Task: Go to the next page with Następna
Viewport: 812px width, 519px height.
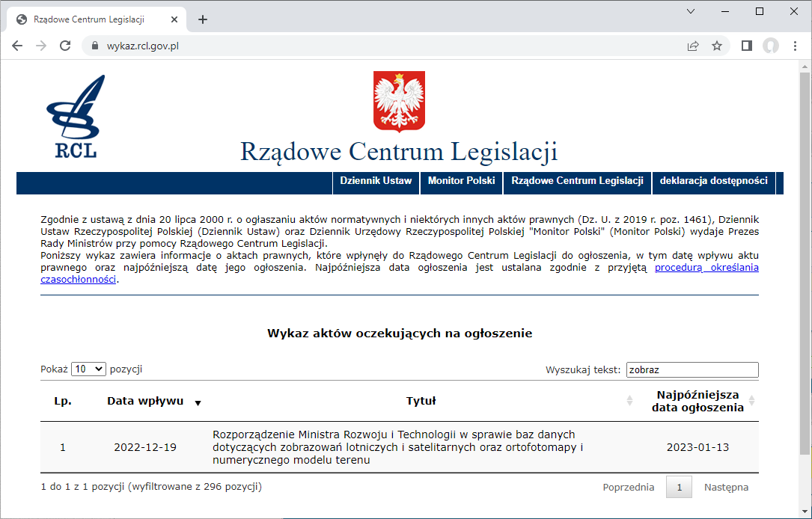Action: (x=725, y=487)
